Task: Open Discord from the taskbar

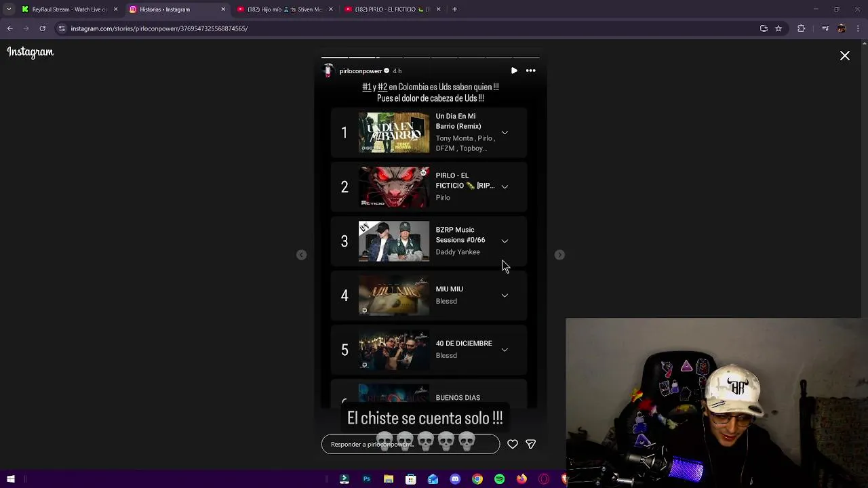Action: tap(455, 479)
